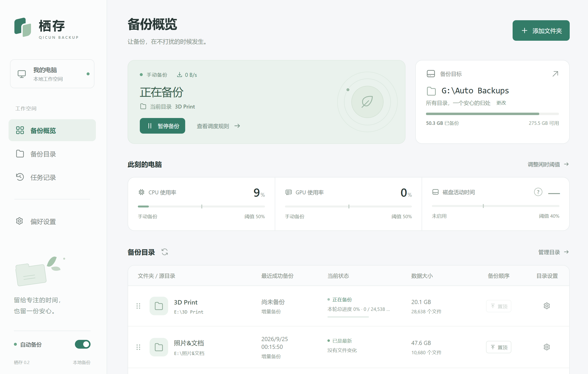Click the 备份概览 grid icon
The image size is (588, 374).
coord(20,130)
